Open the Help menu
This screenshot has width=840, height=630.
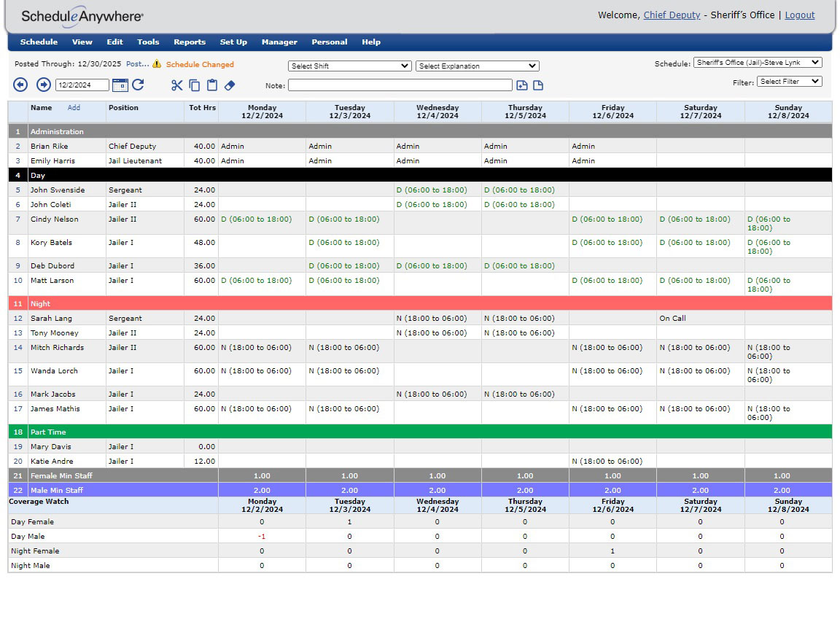[371, 42]
